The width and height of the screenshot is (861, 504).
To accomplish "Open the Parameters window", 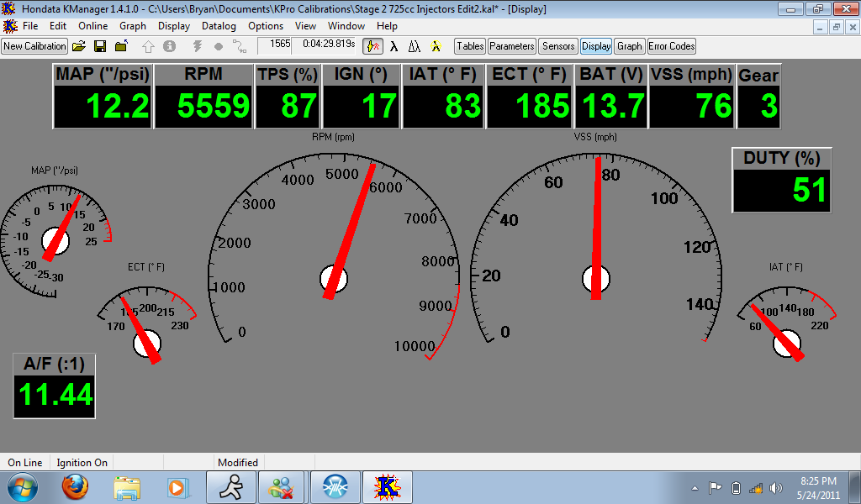I will (x=511, y=46).
